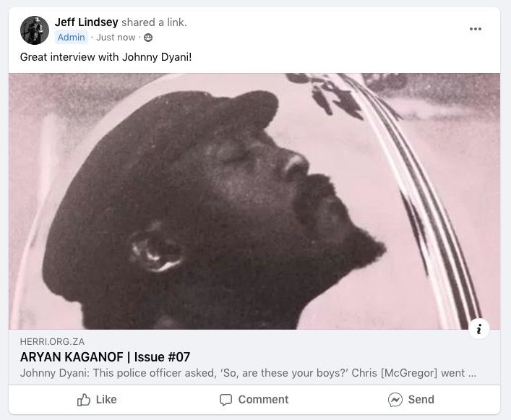Open 'ARYAN KAGANOF | Issue #07' article title

tap(105, 357)
